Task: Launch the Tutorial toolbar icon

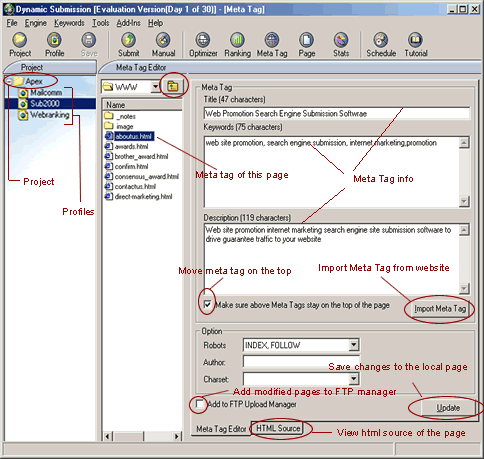Action: (416, 45)
